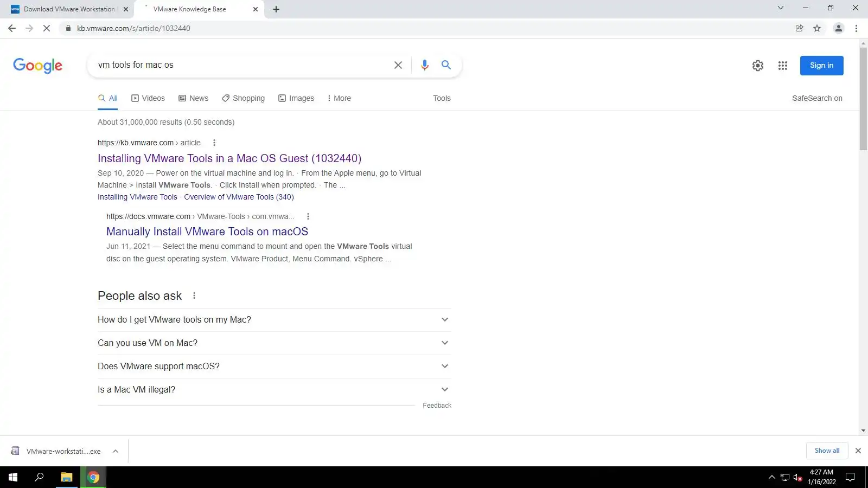Open the tab search dropdown arrow
Viewport: 868px width, 488px height.
tap(781, 8)
